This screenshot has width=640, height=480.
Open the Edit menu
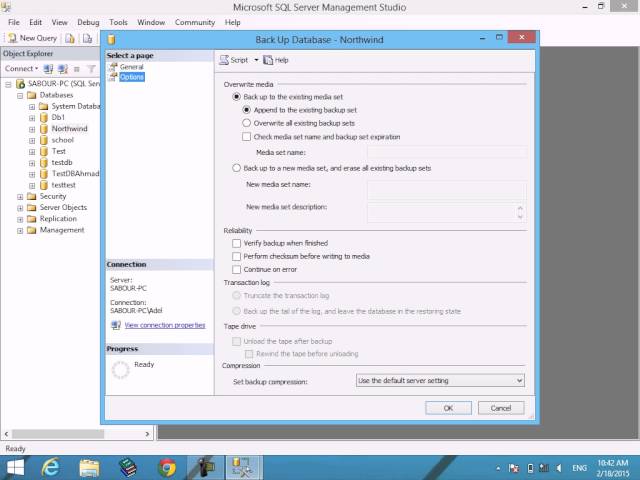[x=36, y=22]
